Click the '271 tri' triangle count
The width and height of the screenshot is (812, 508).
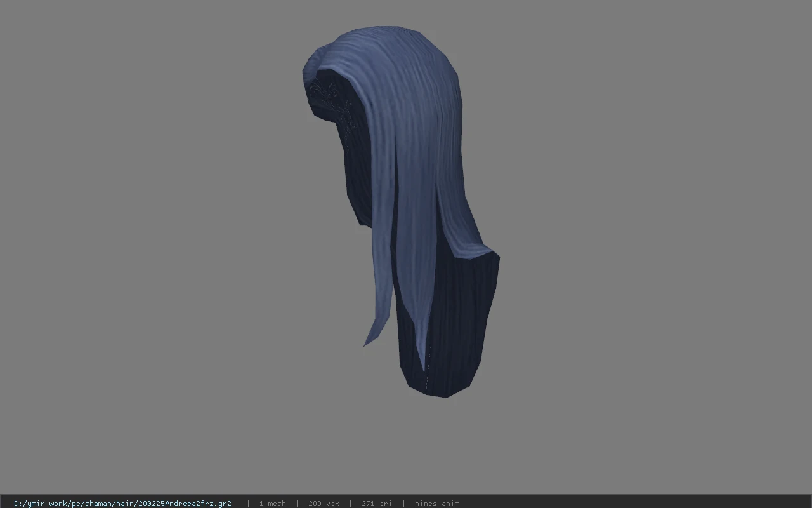pyautogui.click(x=376, y=504)
